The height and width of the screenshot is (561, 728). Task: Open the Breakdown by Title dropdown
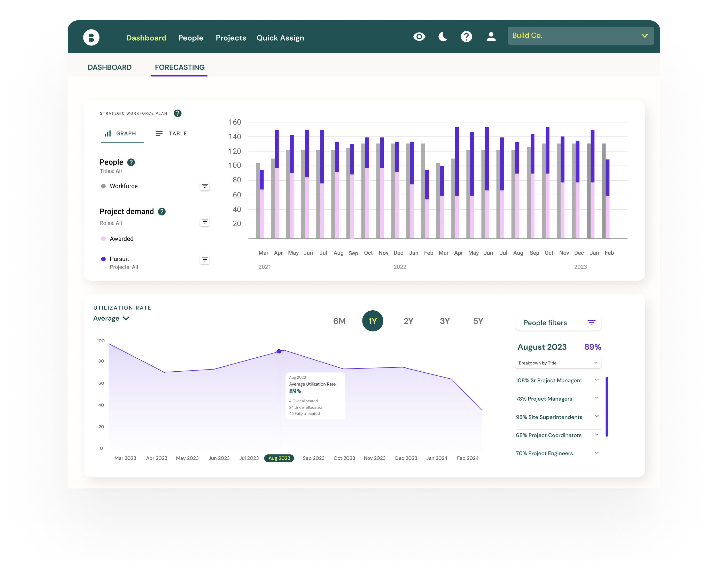(x=558, y=363)
